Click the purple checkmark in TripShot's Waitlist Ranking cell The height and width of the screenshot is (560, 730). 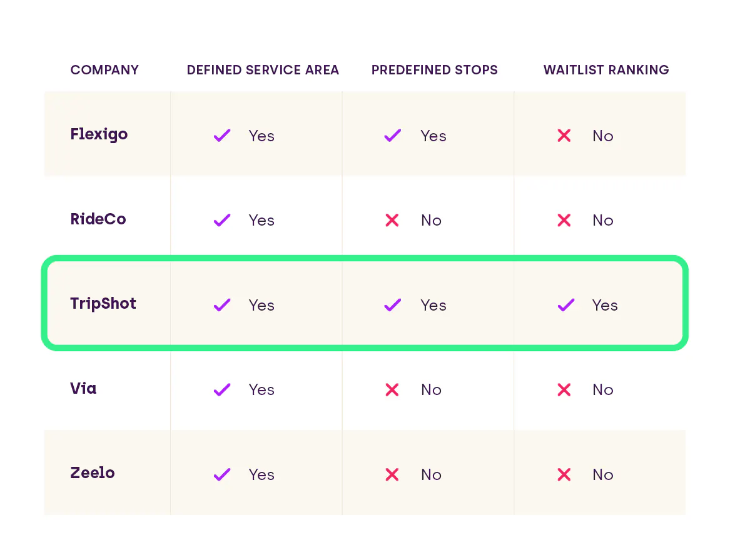click(565, 304)
